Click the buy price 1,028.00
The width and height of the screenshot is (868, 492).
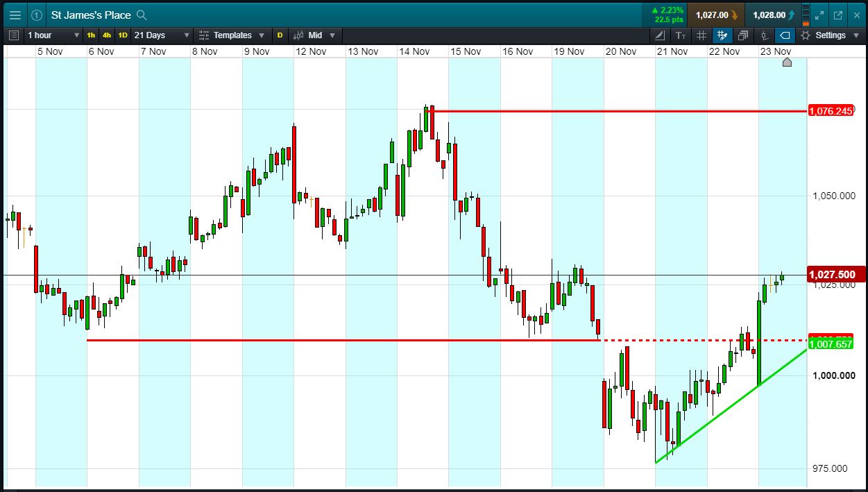tap(774, 15)
